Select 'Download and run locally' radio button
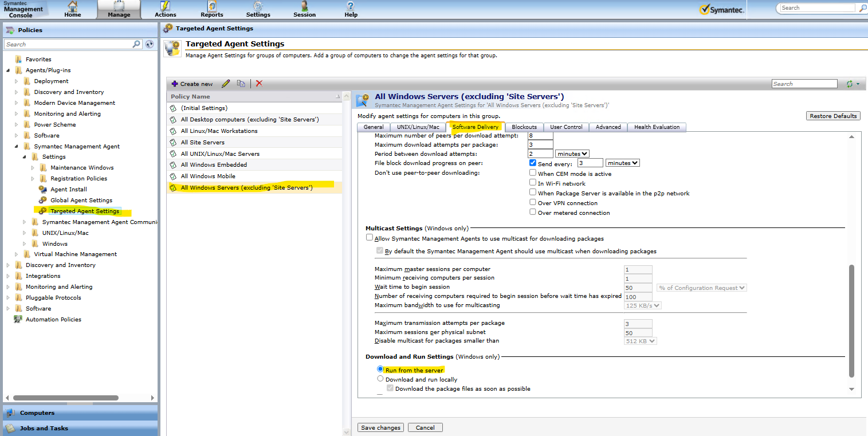The height and width of the screenshot is (436, 868). click(x=380, y=379)
